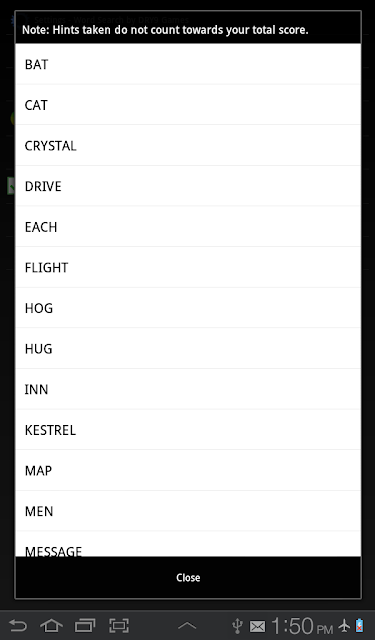Tap the 1:50 PM clock
The height and width of the screenshot is (640, 375).
[302, 626]
